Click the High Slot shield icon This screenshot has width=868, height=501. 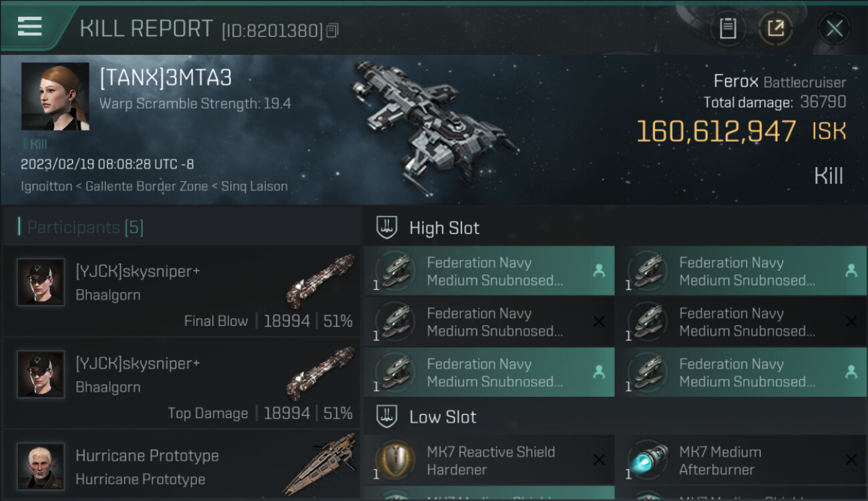pyautogui.click(x=387, y=228)
